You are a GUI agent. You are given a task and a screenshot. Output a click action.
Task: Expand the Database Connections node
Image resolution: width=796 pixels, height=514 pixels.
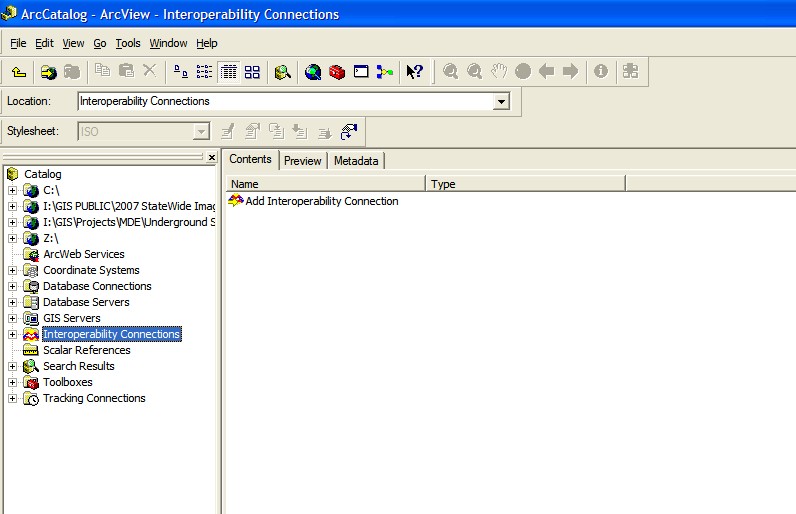[12, 287]
